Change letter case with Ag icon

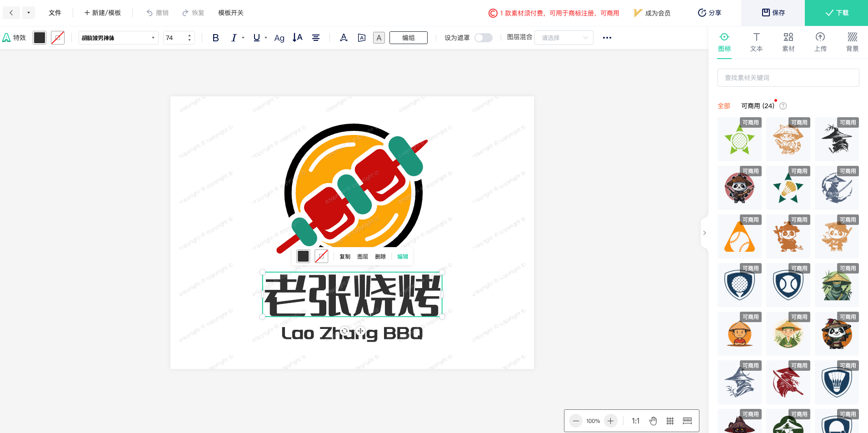(x=279, y=38)
